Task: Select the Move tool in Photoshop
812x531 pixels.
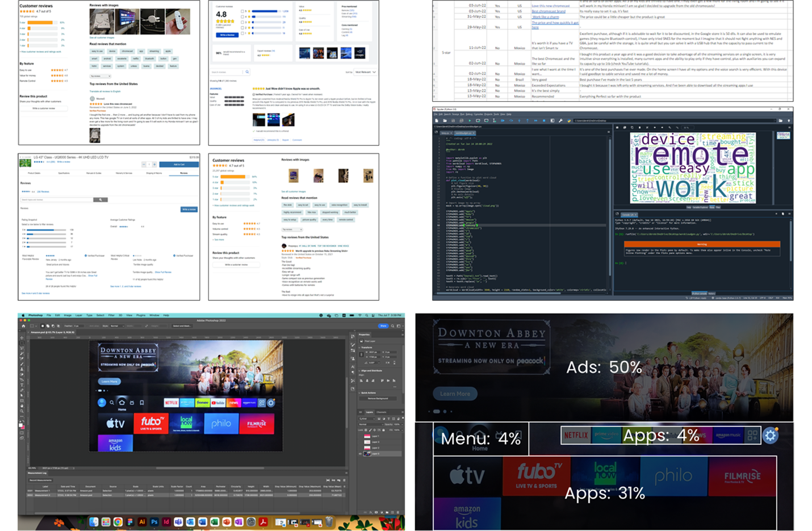Action: [22, 338]
